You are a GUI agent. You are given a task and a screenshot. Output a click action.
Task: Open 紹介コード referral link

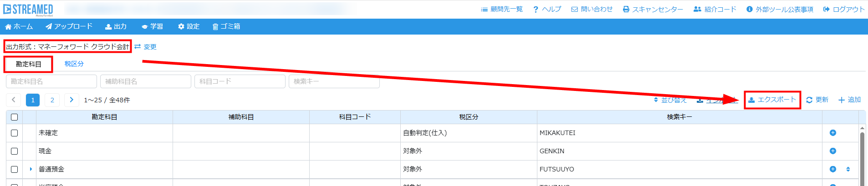[715, 9]
